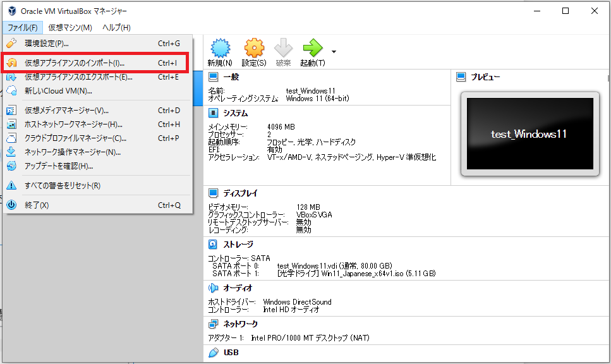Image resolution: width=611 pixels, height=364 pixels.
Task: Open Cloud Profile Manager (クラウドプロファイルマネージャー)
Action: [x=97, y=138]
